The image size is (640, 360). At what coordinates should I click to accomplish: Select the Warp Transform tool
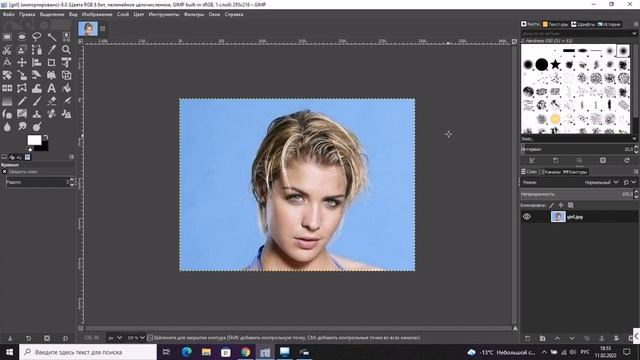pos(37,88)
